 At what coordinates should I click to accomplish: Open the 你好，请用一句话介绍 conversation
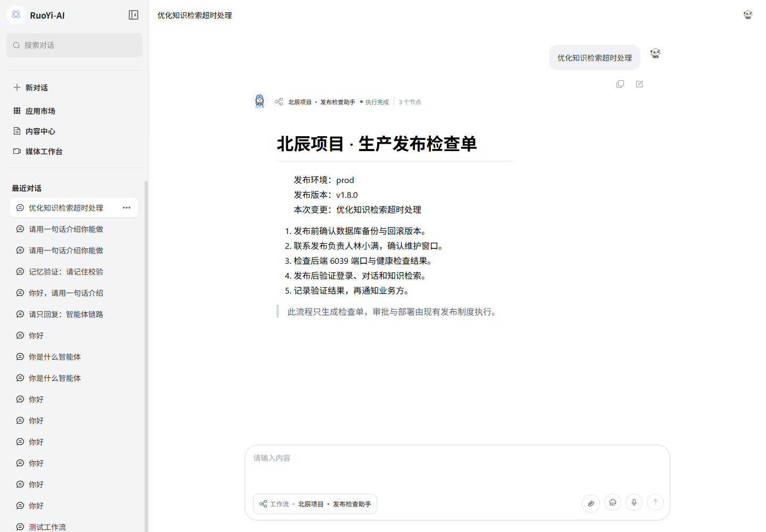pyautogui.click(x=74, y=293)
